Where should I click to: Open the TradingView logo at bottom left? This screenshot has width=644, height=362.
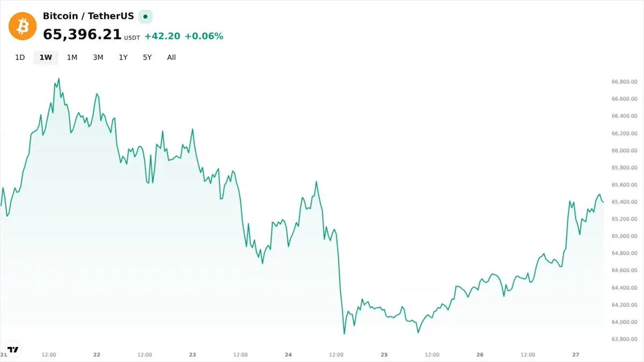[13, 349]
